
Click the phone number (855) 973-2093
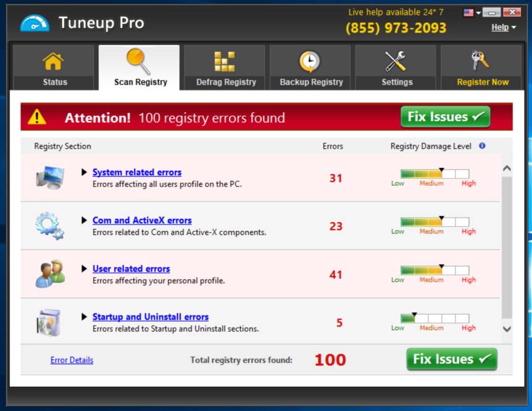(x=396, y=28)
